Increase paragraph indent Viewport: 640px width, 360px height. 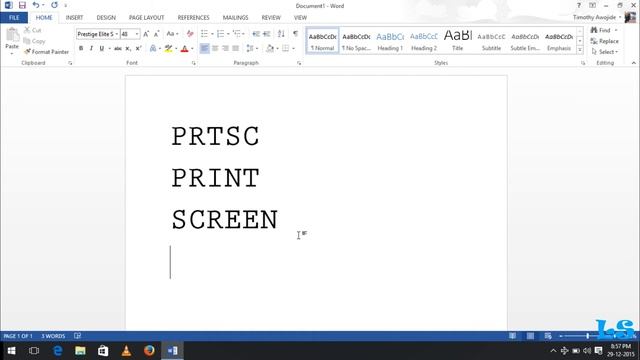click(x=267, y=34)
